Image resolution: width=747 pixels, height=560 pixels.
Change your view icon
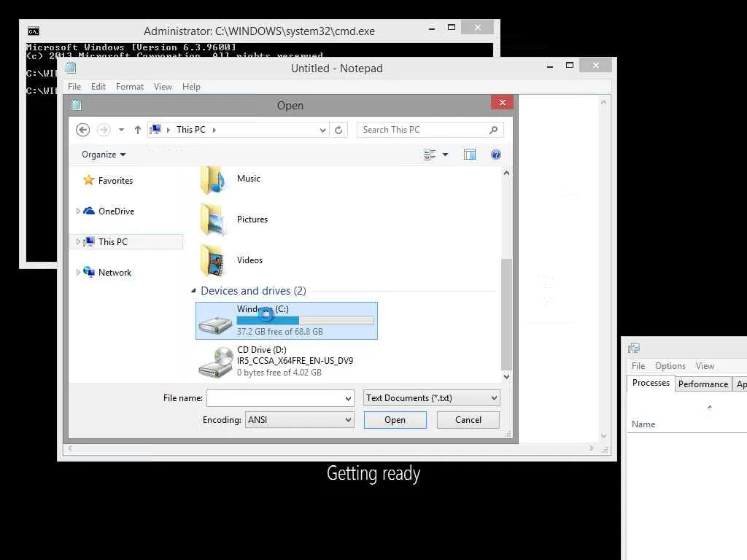430,155
